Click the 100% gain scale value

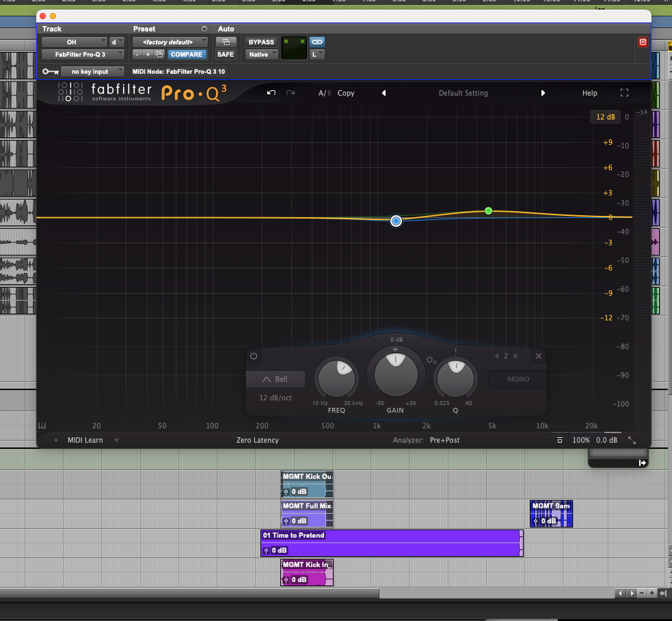click(580, 440)
